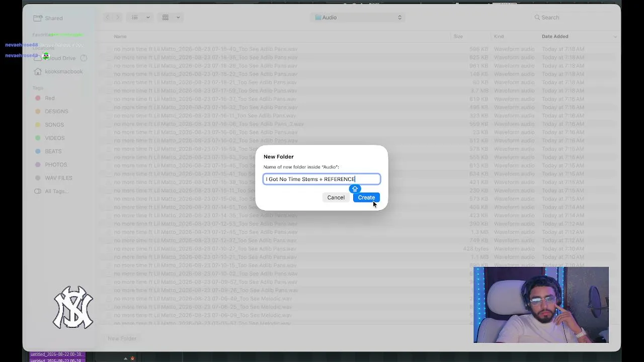Open the grouping options dropdown chevron
Screen dimensions: 644x362
coord(178,17)
